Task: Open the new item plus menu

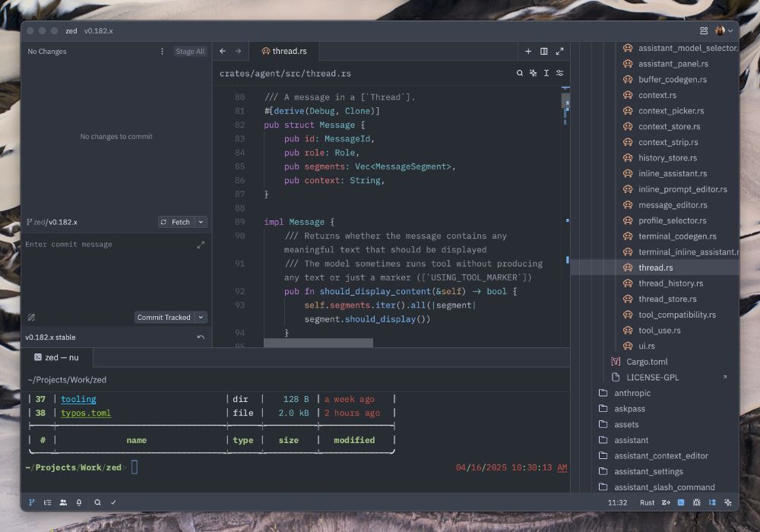Action: pyautogui.click(x=528, y=51)
